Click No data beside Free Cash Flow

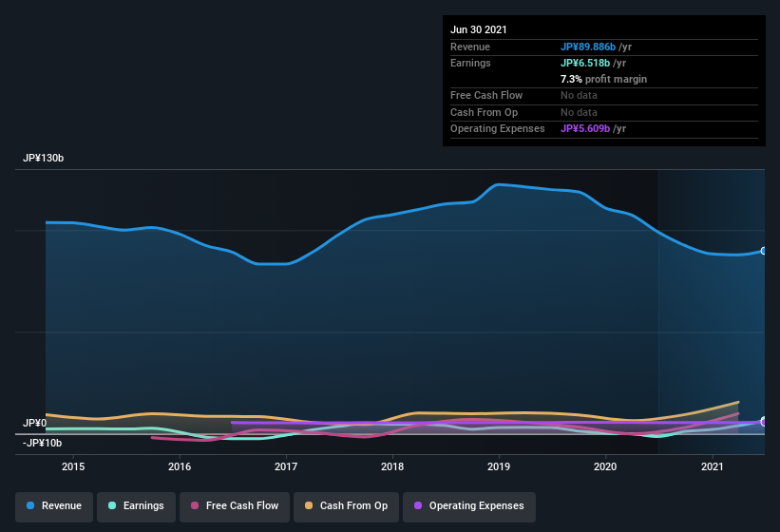579,95
